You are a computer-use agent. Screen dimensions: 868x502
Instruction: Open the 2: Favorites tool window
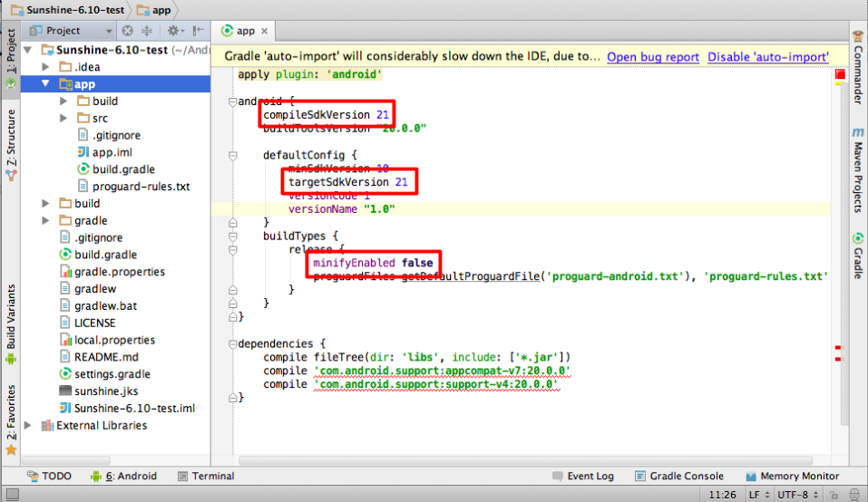click(x=11, y=420)
